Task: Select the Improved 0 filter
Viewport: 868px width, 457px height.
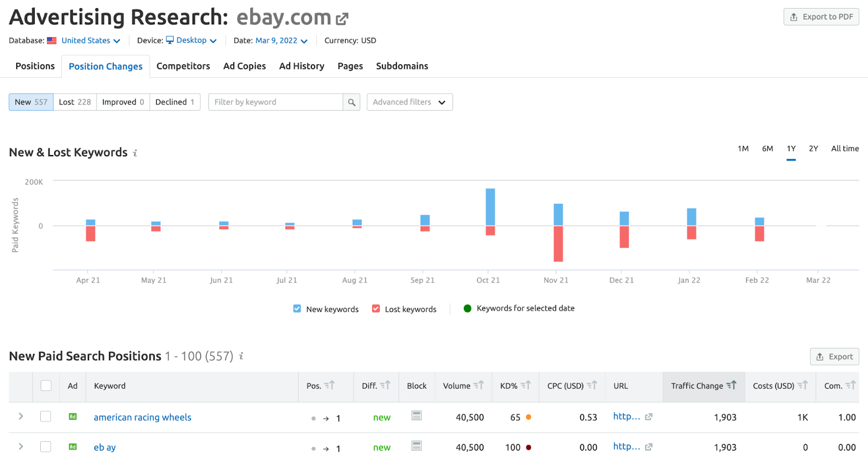Action: click(x=123, y=102)
